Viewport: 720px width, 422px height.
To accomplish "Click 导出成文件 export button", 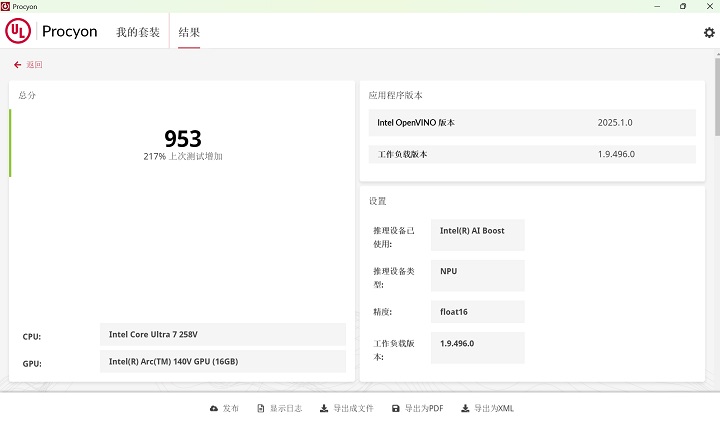I will pyautogui.click(x=347, y=408).
